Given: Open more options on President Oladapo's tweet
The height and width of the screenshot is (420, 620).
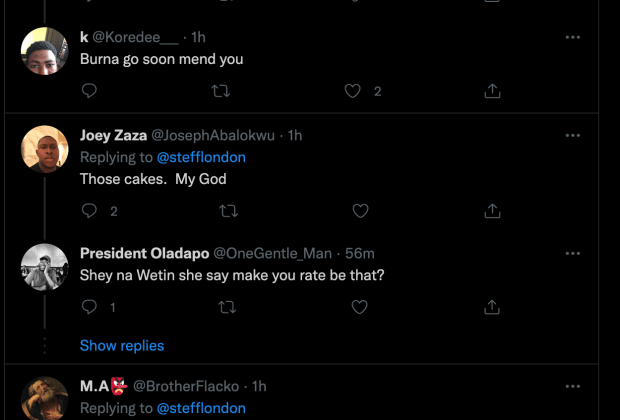Looking at the screenshot, I should coord(573,253).
